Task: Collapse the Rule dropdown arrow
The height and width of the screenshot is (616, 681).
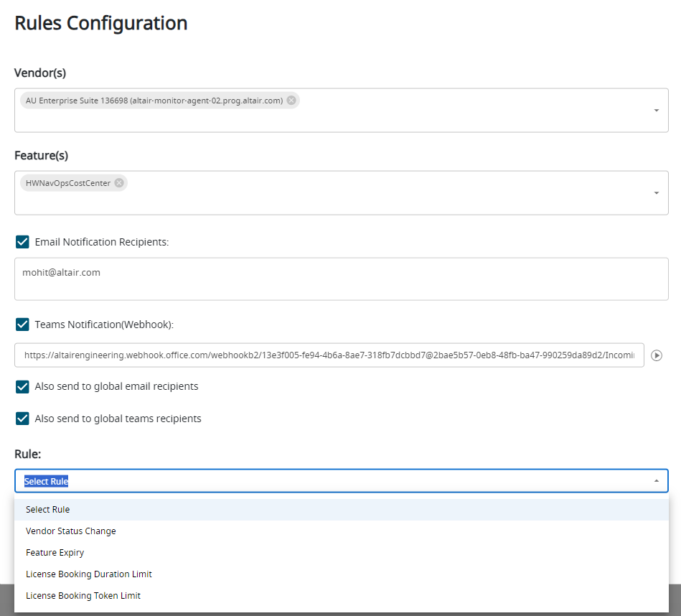Action: 656,481
